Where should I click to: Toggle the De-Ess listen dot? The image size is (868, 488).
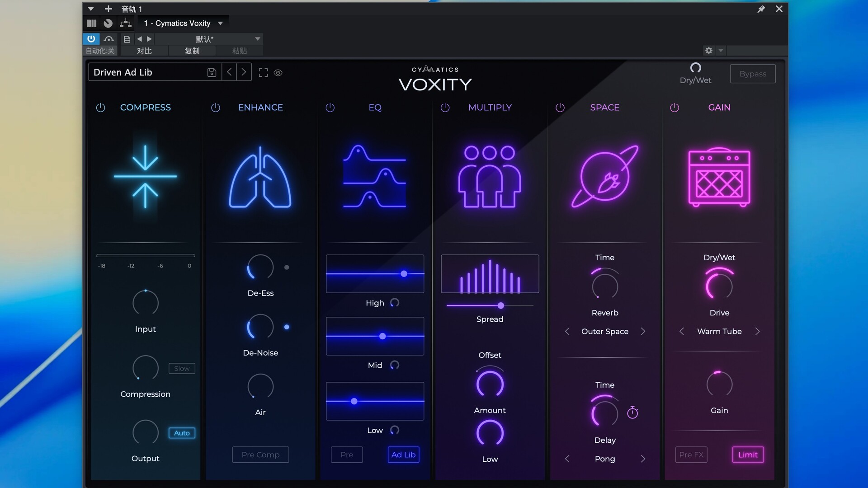287,267
